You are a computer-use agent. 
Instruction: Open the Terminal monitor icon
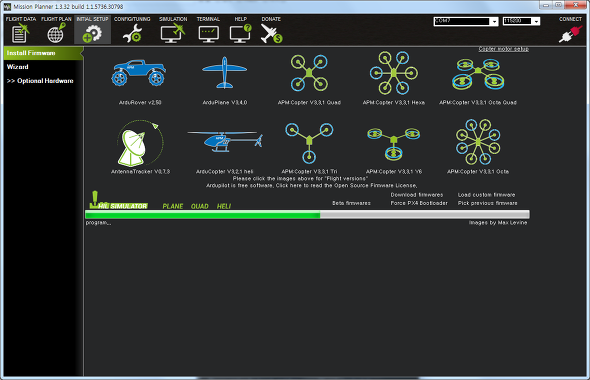pos(208,34)
